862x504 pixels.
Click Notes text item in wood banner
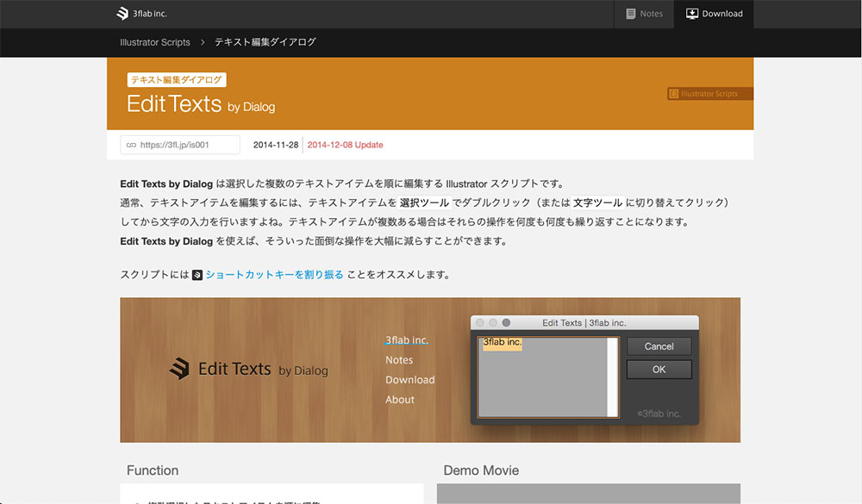(399, 360)
